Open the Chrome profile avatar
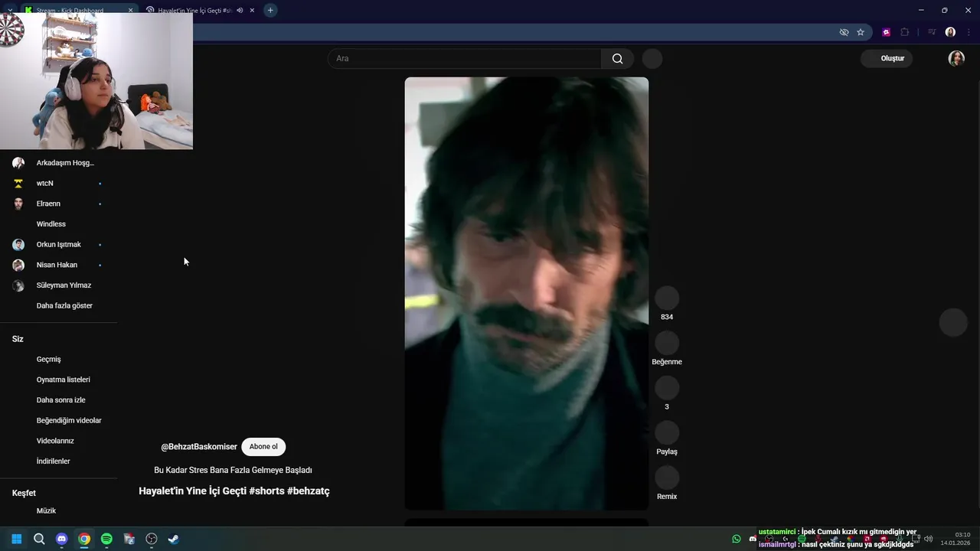Viewport: 980px width, 551px height. (950, 32)
